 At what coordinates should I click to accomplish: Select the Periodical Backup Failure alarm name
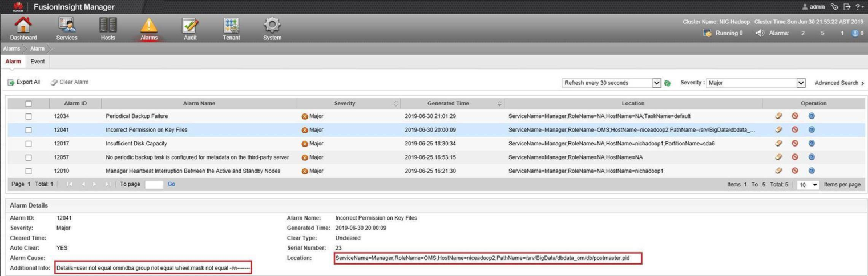tap(137, 116)
